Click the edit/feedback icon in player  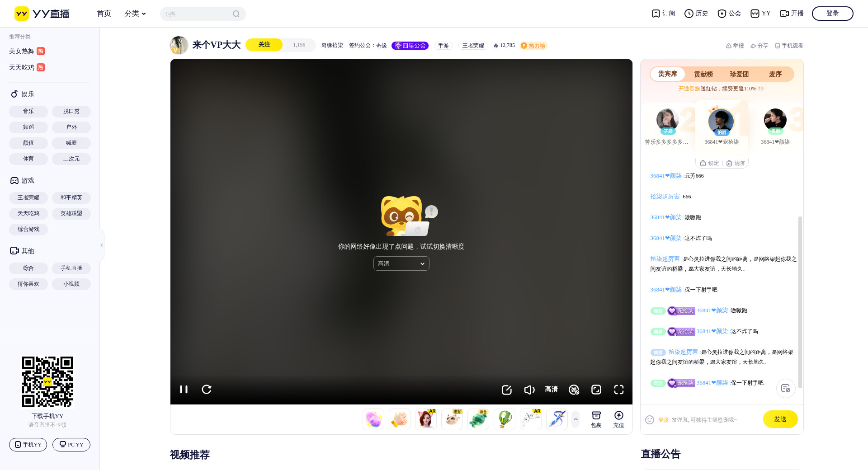point(507,390)
